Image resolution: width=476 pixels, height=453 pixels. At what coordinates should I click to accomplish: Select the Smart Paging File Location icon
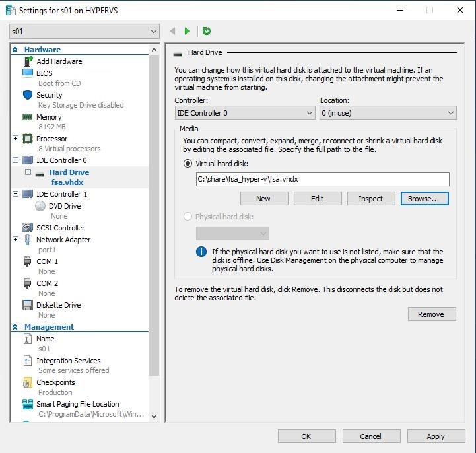(x=28, y=404)
